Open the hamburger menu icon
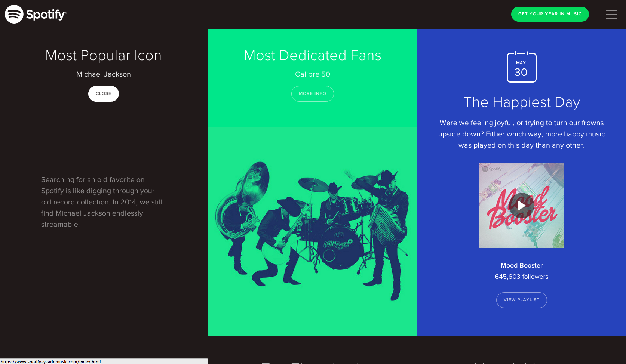 [x=611, y=14]
